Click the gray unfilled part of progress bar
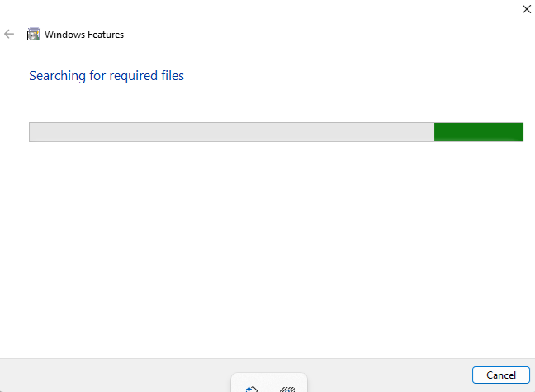This screenshot has width=535, height=392. click(x=232, y=132)
